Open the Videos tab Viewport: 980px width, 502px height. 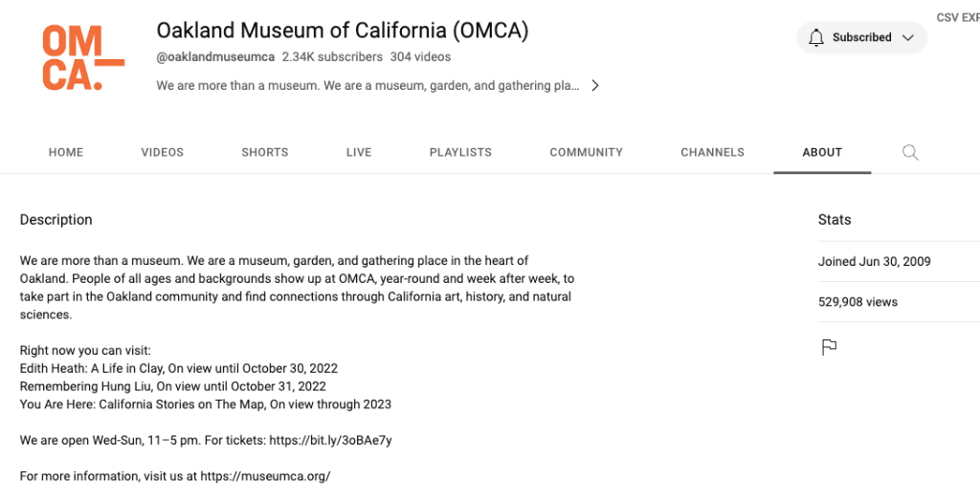coord(162,152)
